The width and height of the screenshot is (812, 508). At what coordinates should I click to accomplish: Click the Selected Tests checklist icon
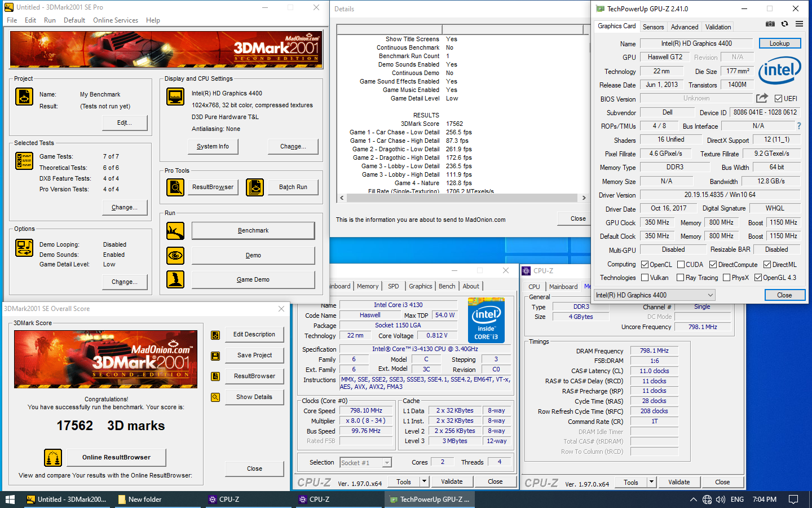(x=24, y=161)
